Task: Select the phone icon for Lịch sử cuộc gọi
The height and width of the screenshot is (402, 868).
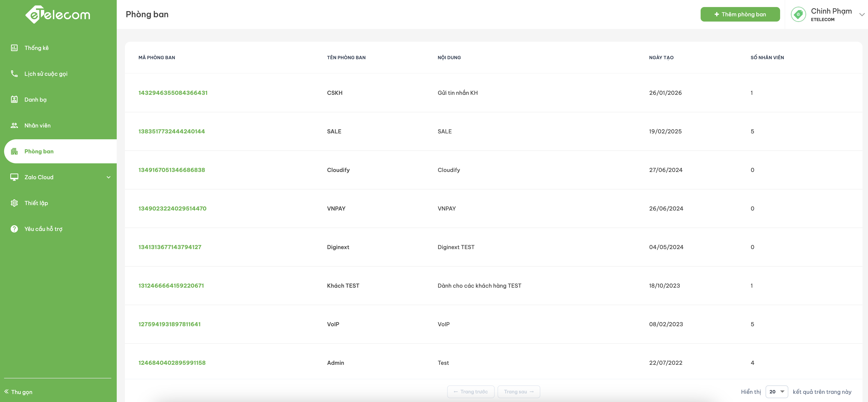Action: (14, 74)
